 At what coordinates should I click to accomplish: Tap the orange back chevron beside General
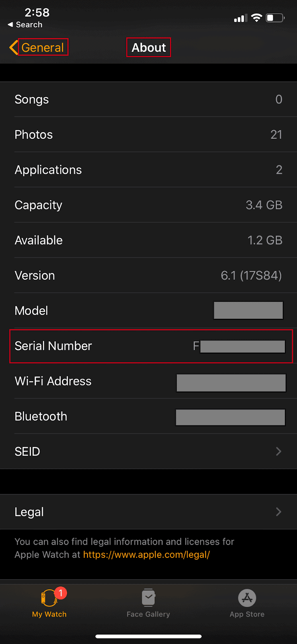pyautogui.click(x=13, y=47)
